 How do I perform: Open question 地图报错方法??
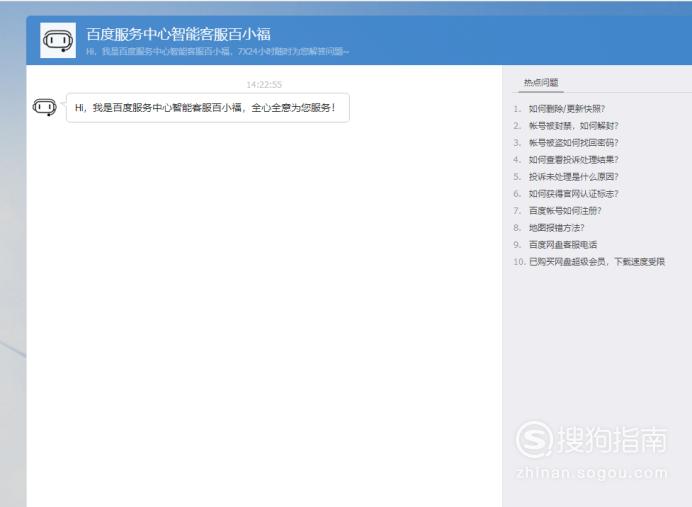point(557,228)
